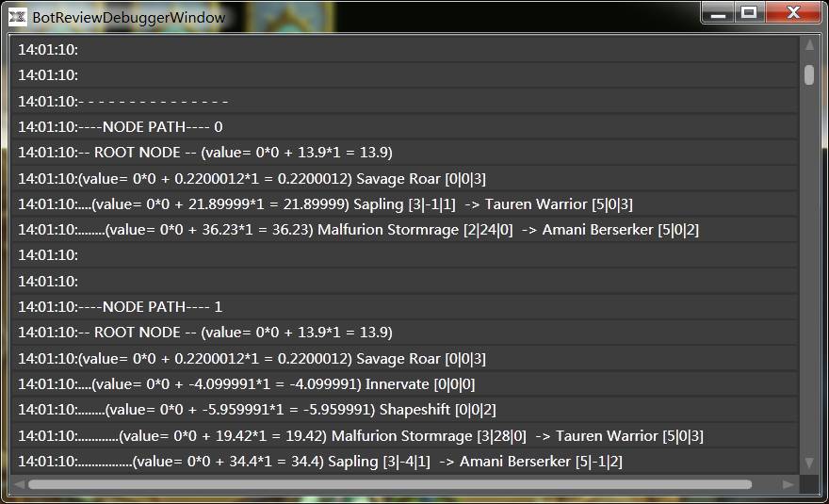Select the second empty 14:01:10 log line
Image resolution: width=829 pixels, height=504 pixels.
pyautogui.click(x=404, y=75)
